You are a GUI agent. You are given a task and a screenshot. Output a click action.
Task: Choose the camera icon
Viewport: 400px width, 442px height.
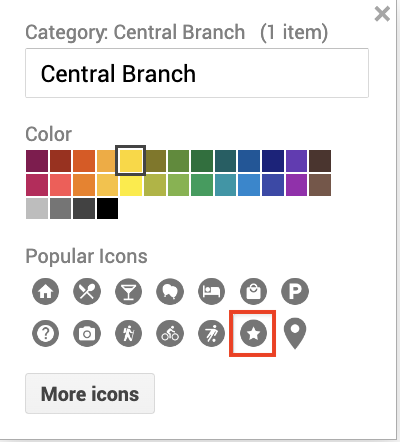[x=87, y=333]
